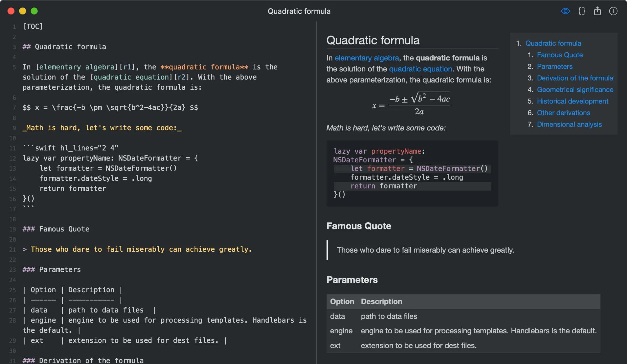
Task: Toggle the preview eye icon
Action: [565, 11]
